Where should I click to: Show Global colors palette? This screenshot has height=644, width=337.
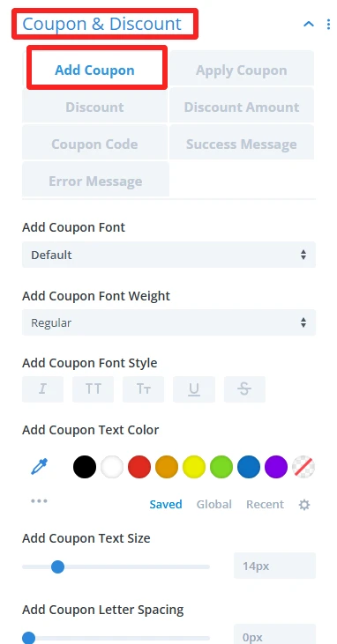point(214,504)
